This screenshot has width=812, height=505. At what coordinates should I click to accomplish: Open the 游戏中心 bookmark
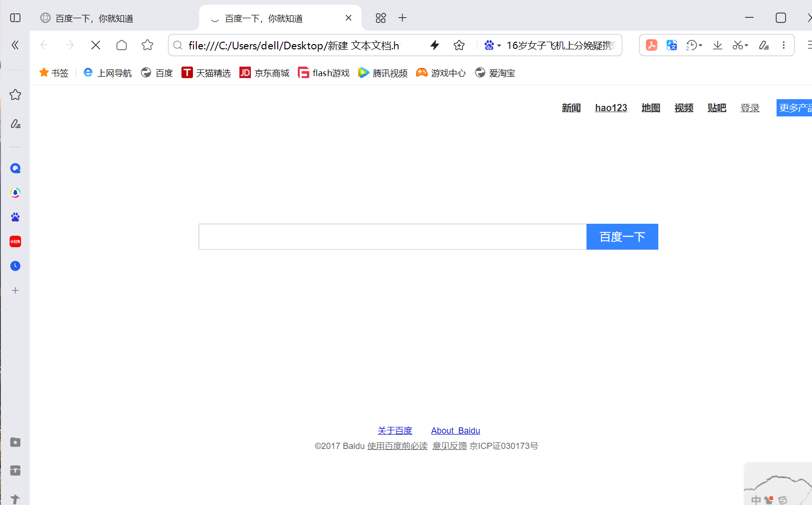click(441, 73)
